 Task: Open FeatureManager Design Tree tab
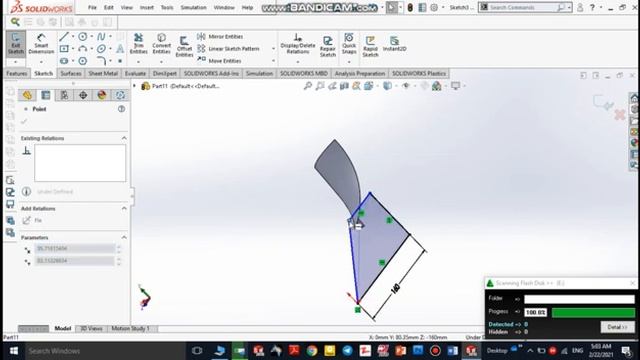(x=27, y=95)
